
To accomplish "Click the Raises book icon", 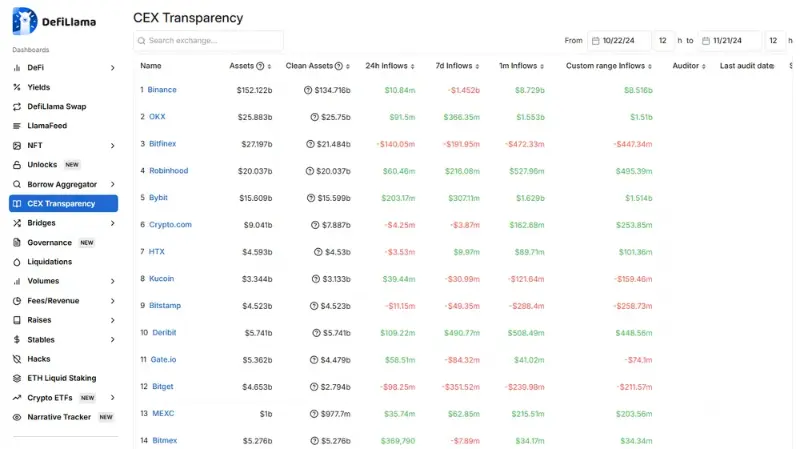I will coord(17,320).
